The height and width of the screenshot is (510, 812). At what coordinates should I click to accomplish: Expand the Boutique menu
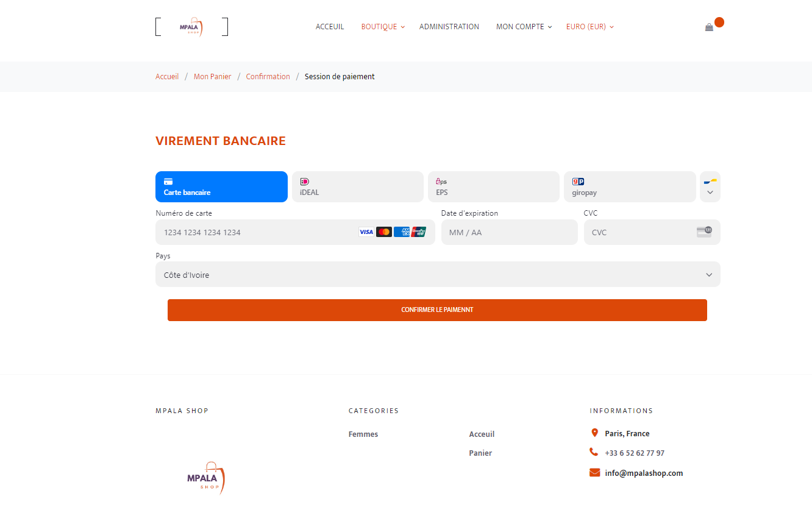(x=382, y=27)
